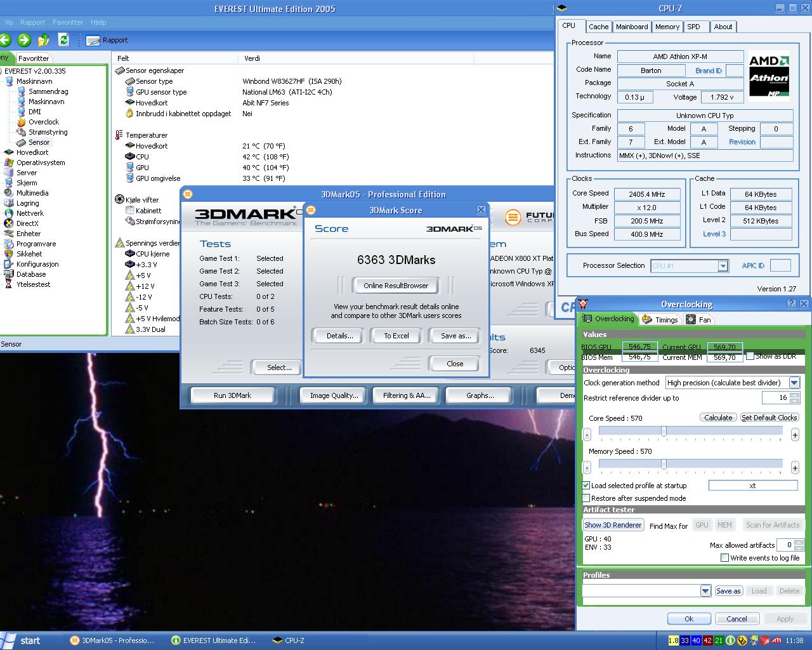Open the Sikkehet category icon
812x650 pixels.
9,254
